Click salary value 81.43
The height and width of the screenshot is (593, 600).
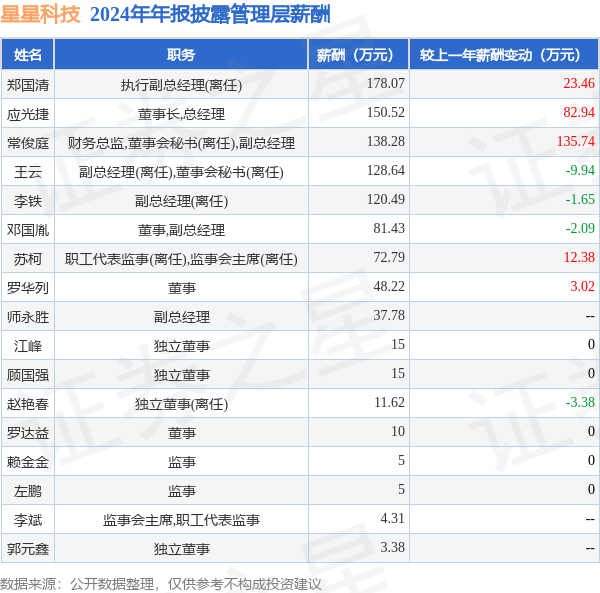389,228
